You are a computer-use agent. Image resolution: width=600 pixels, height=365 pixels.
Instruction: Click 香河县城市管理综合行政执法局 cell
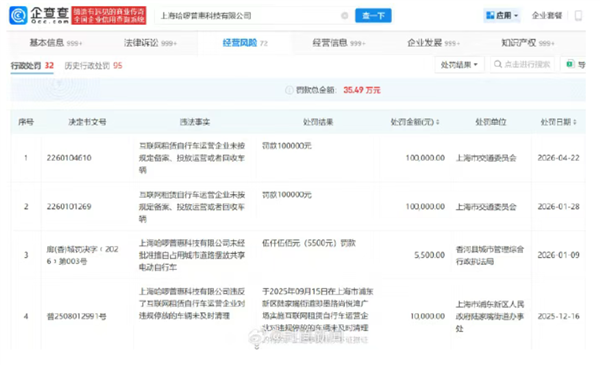[x=489, y=255]
